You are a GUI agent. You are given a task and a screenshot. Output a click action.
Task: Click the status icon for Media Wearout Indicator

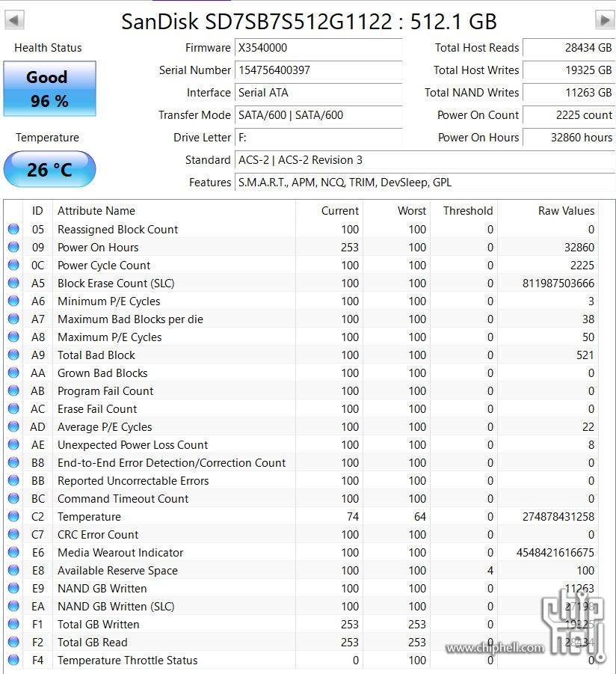click(13, 552)
